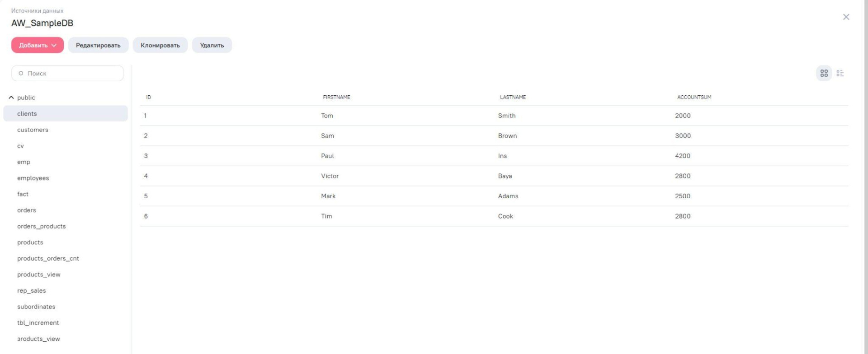Select the tbl_increment table
The image size is (868, 354).
[38, 323]
